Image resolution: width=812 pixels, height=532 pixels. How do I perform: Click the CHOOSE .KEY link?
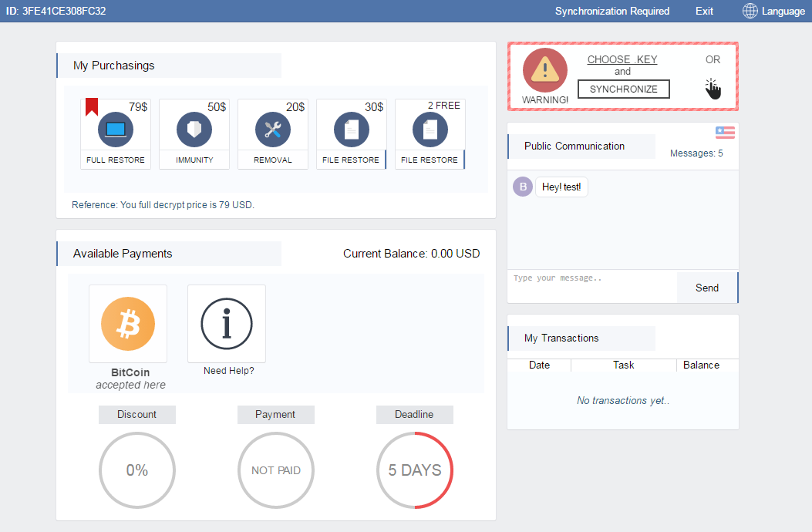tap(622, 59)
